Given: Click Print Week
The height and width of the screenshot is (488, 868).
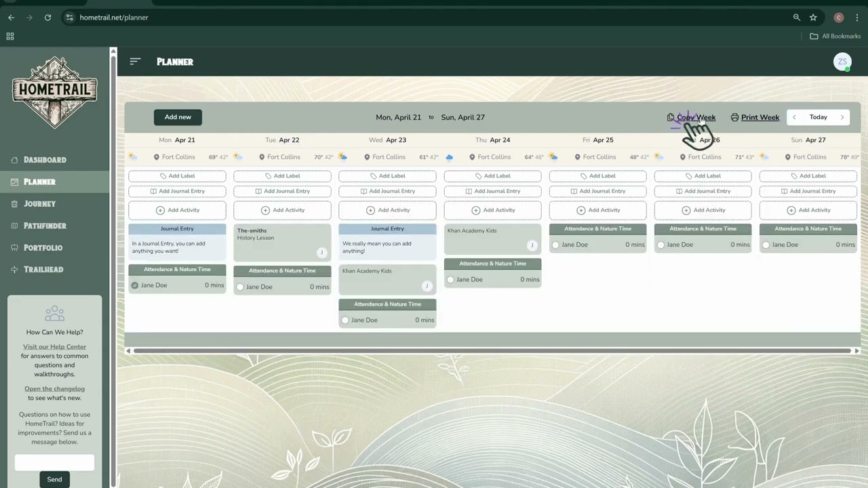Looking at the screenshot, I should [755, 117].
